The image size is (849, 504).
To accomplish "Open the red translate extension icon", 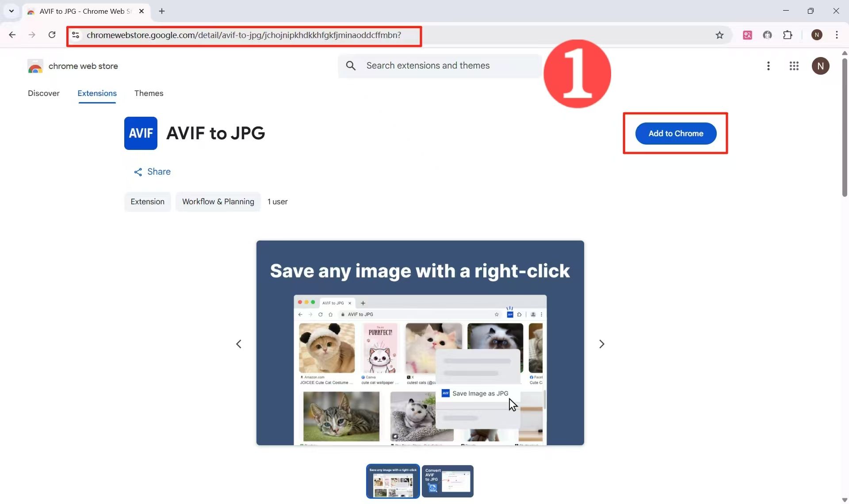I will pos(747,35).
